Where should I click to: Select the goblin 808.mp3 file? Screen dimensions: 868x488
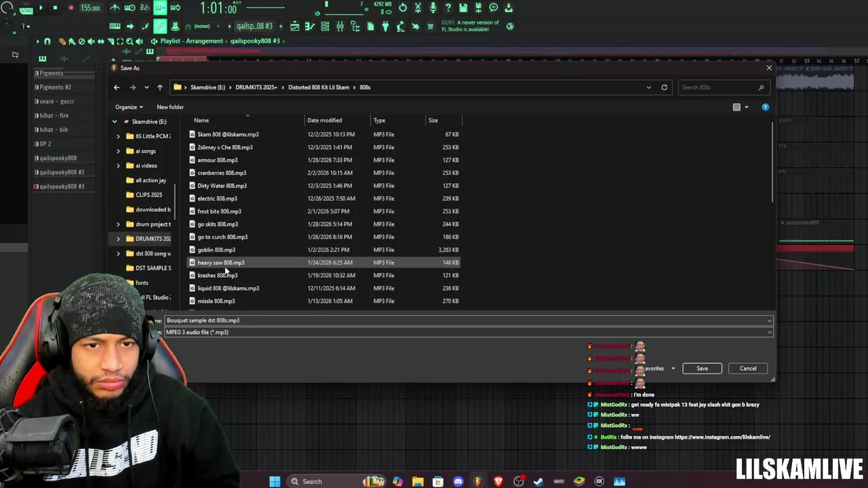216,250
